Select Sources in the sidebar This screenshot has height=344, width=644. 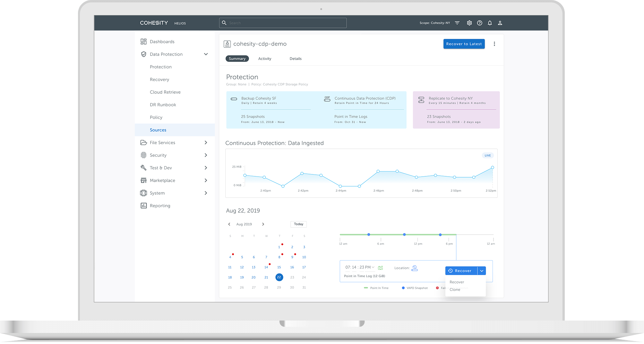click(x=175, y=130)
